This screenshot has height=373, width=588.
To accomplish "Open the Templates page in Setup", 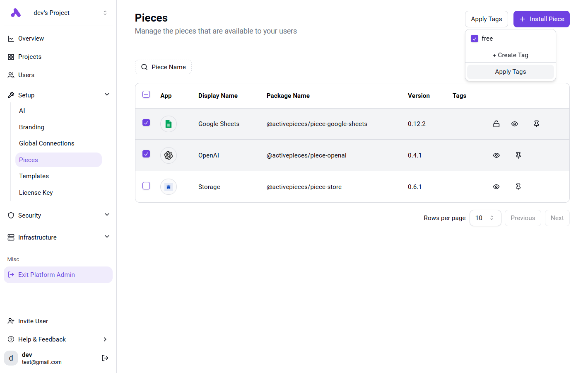I will pos(34,176).
